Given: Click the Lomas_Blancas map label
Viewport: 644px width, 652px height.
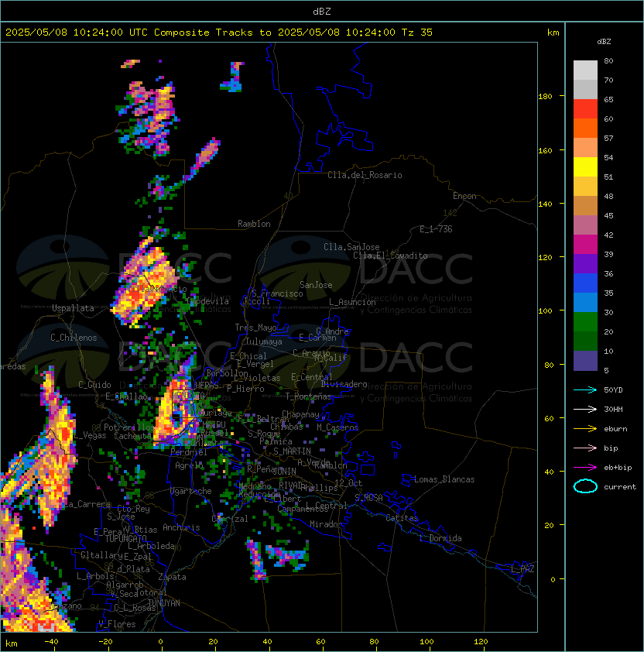Looking at the screenshot, I should click(444, 479).
